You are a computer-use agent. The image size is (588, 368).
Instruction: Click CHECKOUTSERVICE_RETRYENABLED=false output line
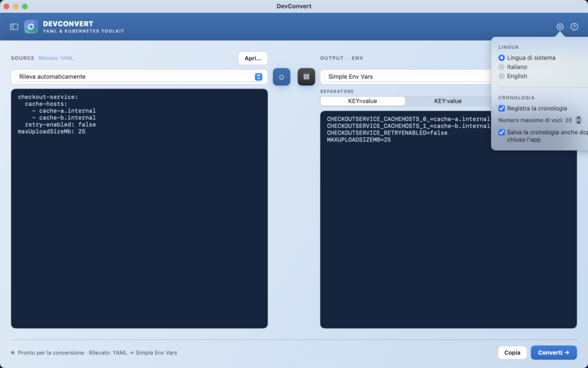pos(387,133)
